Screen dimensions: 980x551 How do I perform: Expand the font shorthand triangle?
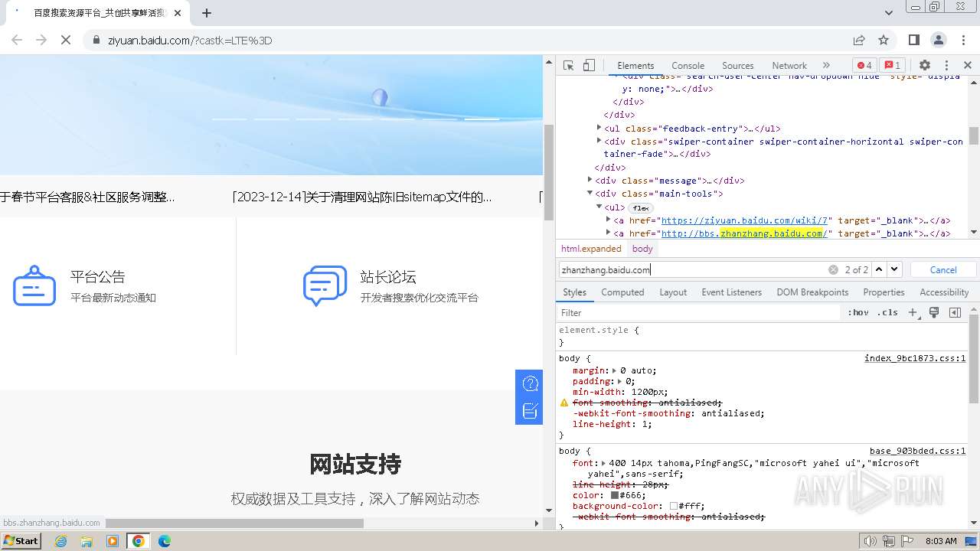click(x=603, y=463)
